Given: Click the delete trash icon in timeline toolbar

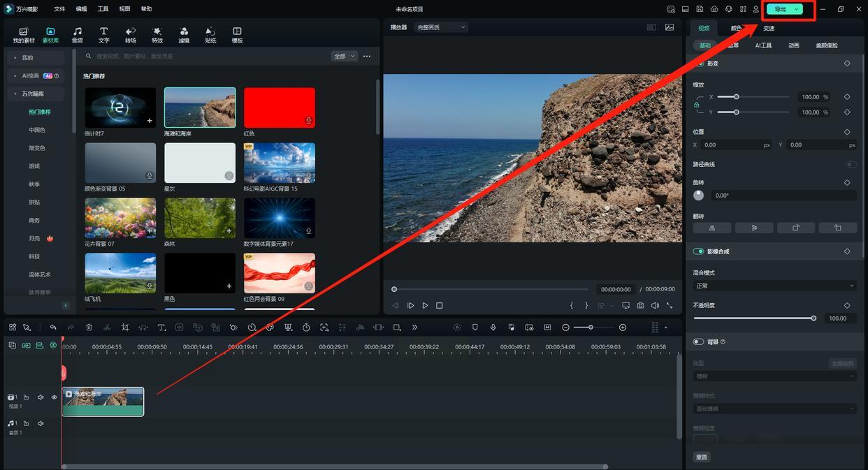Looking at the screenshot, I should pos(89,328).
